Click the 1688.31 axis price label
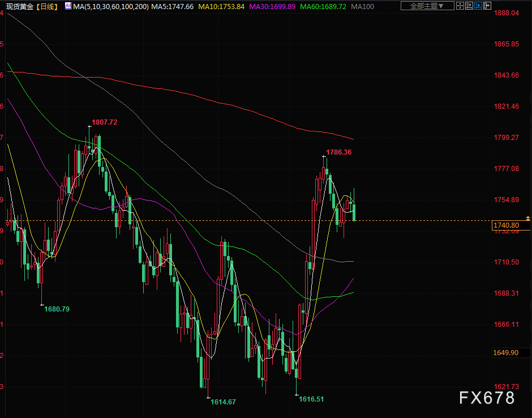Viewport: 532px width, 418px height. [x=506, y=293]
